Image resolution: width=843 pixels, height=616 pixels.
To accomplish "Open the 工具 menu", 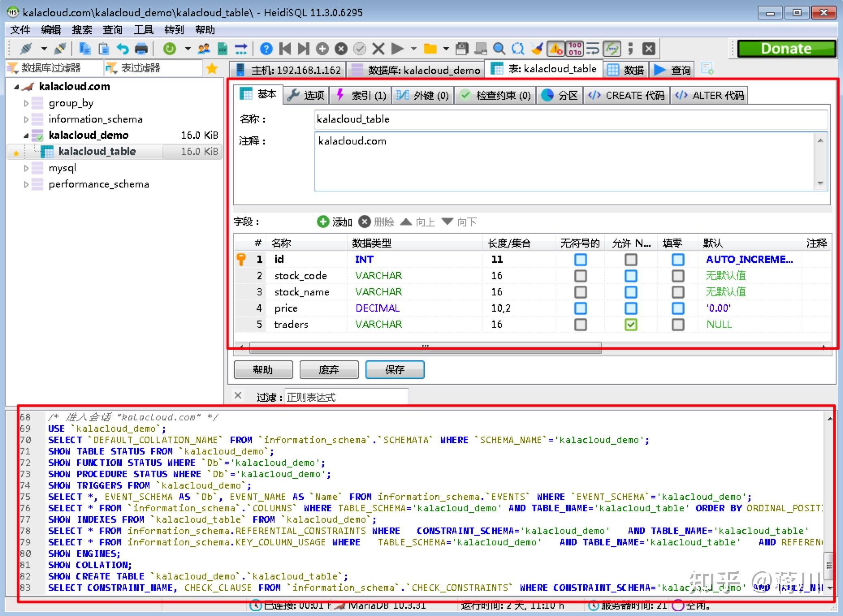I will coord(143,30).
